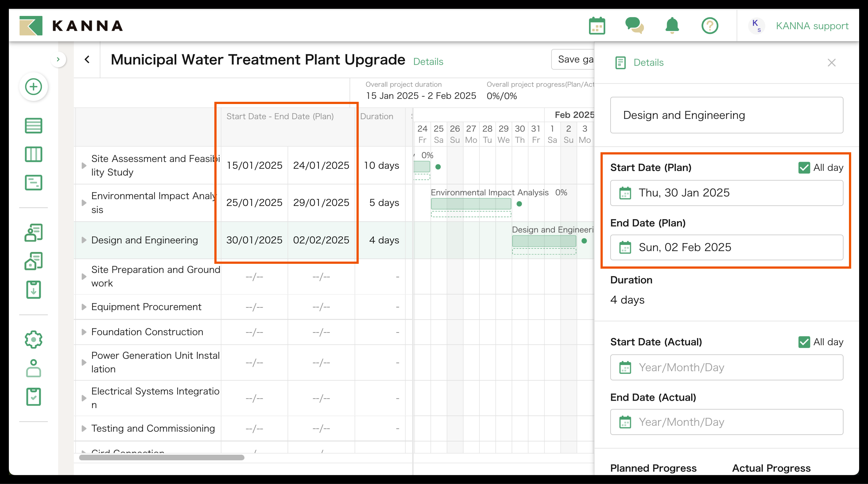Screen dimensions: 868x484
Task: Click the green plus add button in sidebar
Action: [33, 87]
